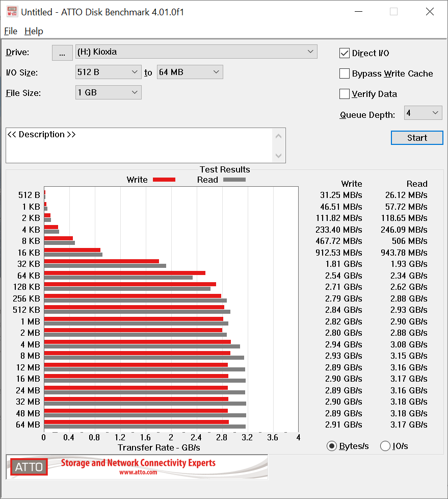Open the www.atto.com link in banner
Image resolution: width=448 pixels, height=499 pixels.
click(x=138, y=472)
